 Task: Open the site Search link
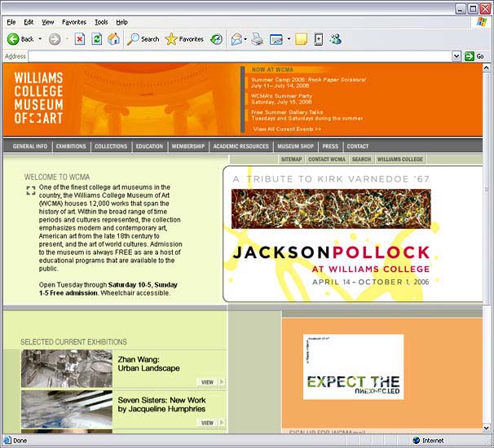coord(361,160)
